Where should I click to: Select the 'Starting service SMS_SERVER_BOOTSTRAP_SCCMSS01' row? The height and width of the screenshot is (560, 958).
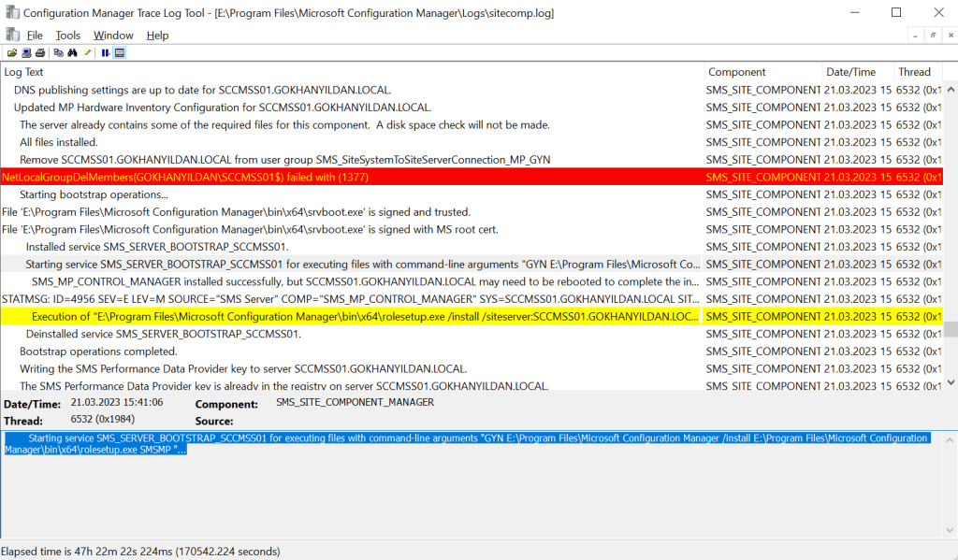[x=472, y=264]
